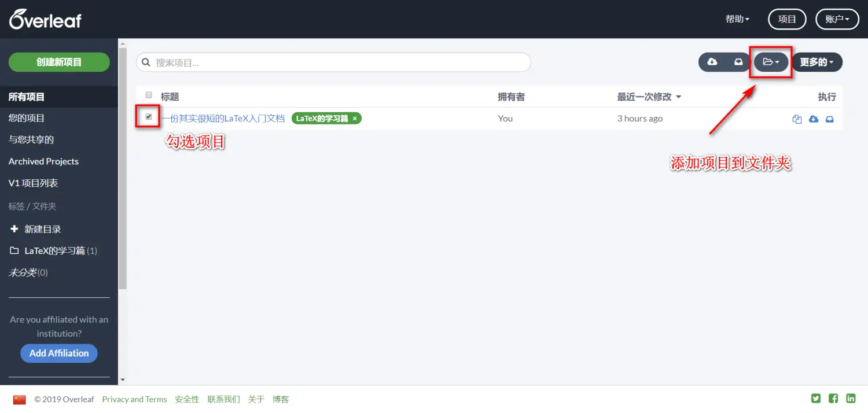Screen dimensions: 868x413
Task: Open the project 一份其实很短的LaTeX入门文档
Action: click(223, 119)
